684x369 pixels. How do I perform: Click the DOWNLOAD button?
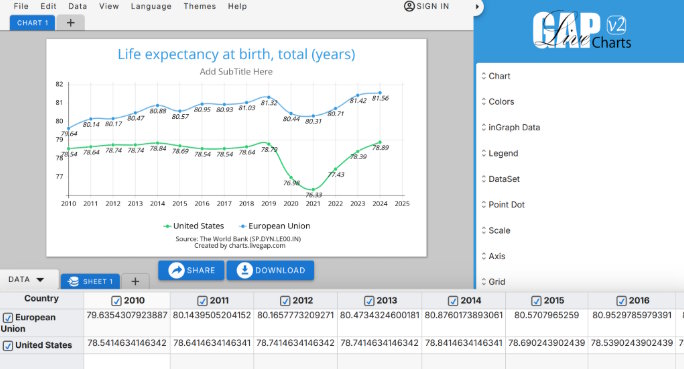[x=270, y=270]
